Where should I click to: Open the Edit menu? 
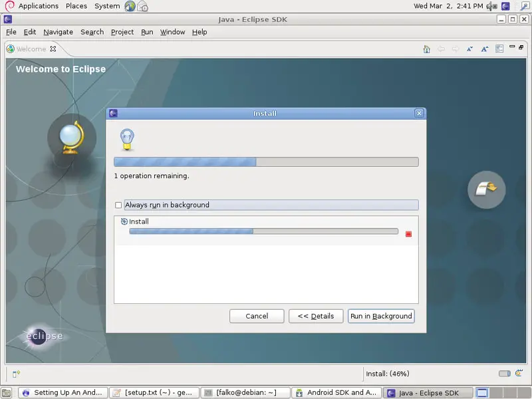[x=30, y=32]
